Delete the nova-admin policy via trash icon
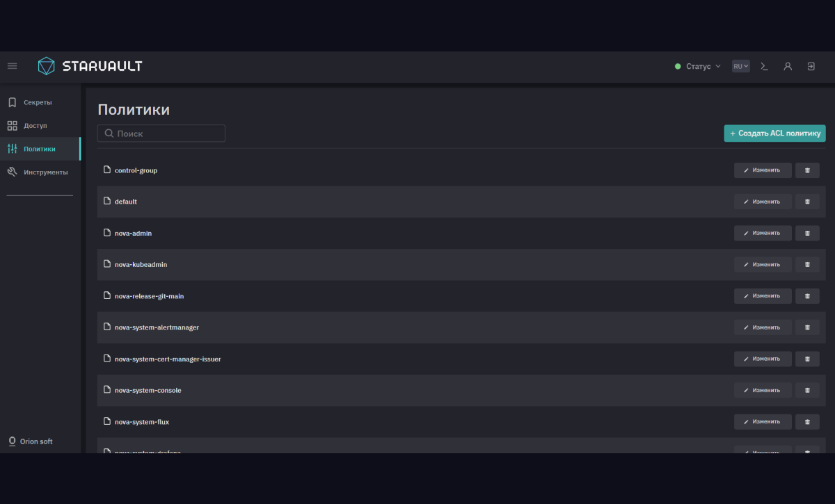Image resolution: width=835 pixels, height=504 pixels. pos(807,233)
